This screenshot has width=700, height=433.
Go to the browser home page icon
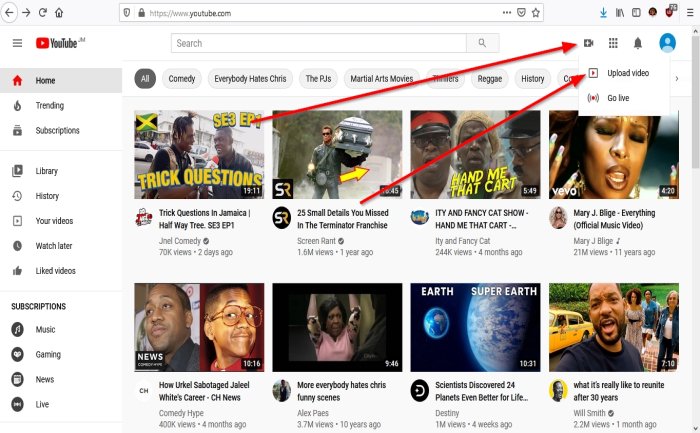59,13
